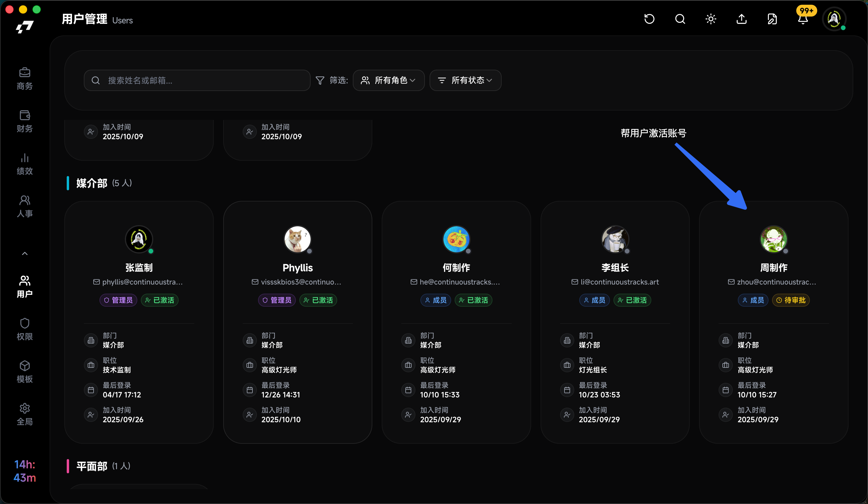Click 何制作's briefcase position icon
Viewport: 868px width, 504px height.
408,365
